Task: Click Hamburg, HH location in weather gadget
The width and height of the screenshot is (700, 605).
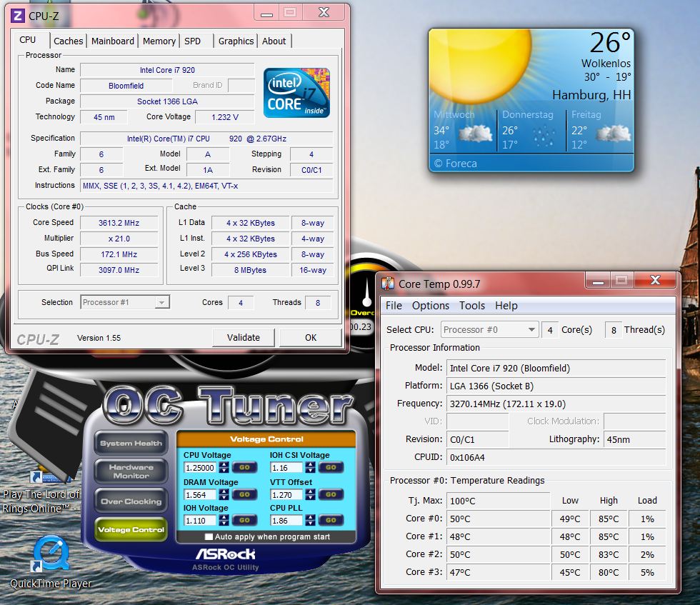Action: tap(591, 95)
